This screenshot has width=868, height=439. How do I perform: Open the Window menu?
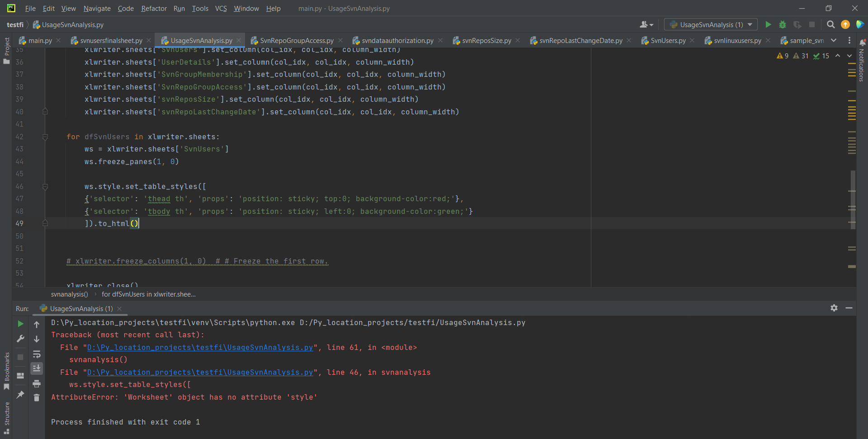coord(246,8)
